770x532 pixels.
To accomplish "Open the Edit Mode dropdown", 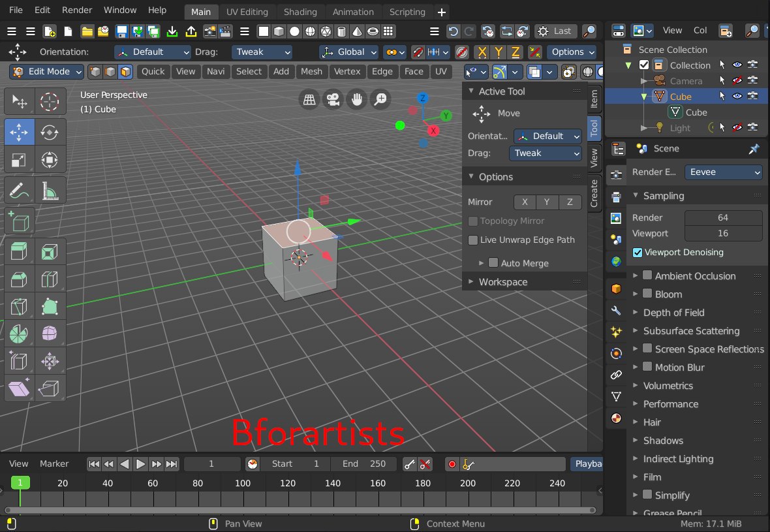I will tap(46, 72).
